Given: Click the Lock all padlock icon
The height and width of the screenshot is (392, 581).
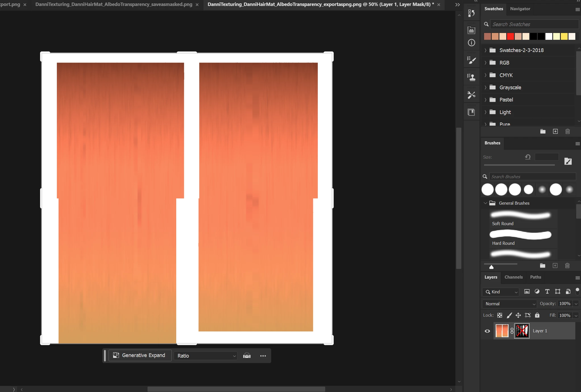Looking at the screenshot, I should [x=537, y=315].
